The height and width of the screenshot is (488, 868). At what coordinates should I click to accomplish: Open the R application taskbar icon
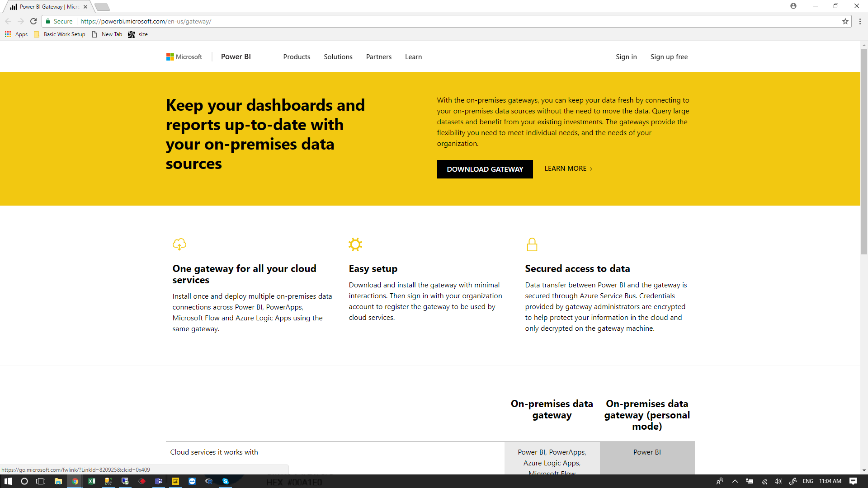click(x=209, y=481)
